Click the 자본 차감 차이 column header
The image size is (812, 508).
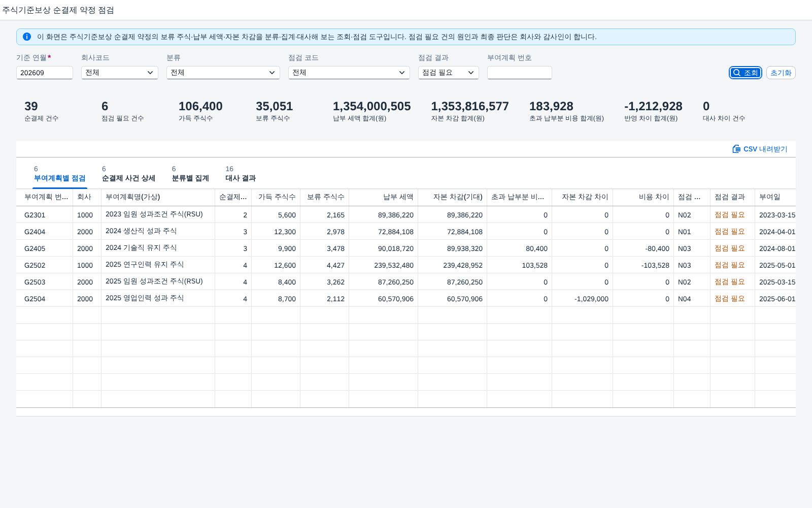coord(583,197)
